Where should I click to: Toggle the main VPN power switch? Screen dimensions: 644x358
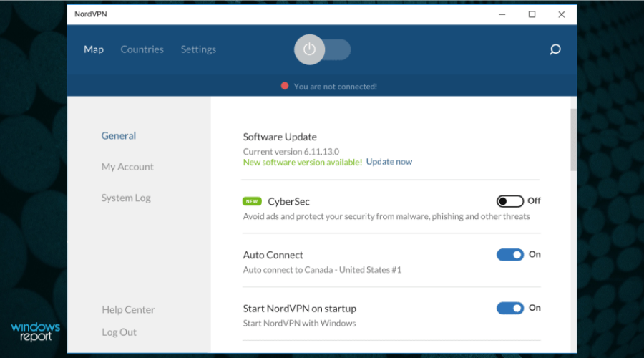[x=323, y=49]
